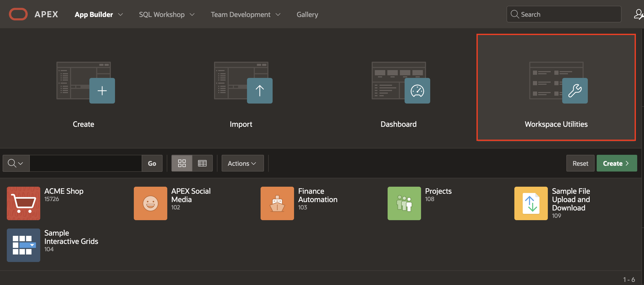
Task: Click the Go search button
Action: coord(152,163)
